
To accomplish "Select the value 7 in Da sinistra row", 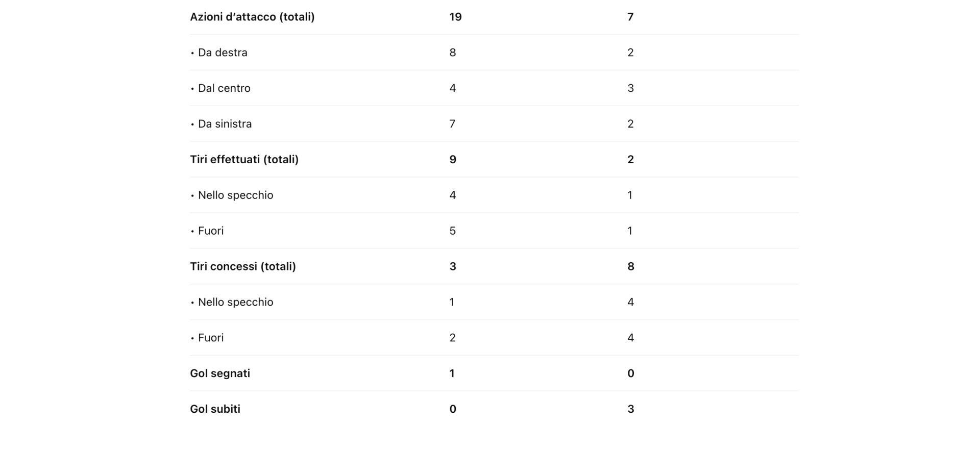I will [x=452, y=124].
